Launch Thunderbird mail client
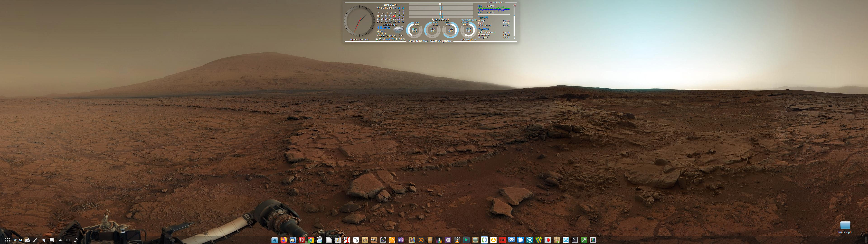The image size is (868, 244). (x=293, y=240)
